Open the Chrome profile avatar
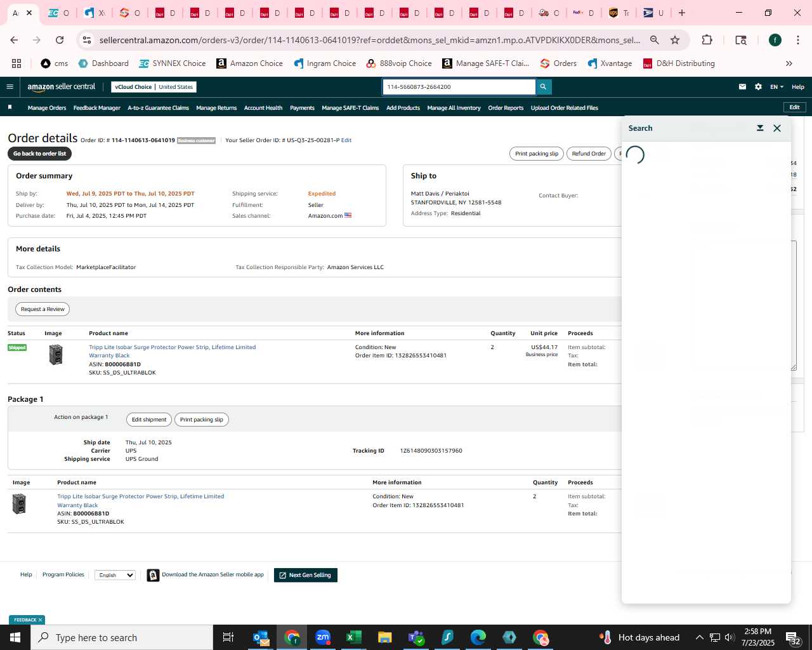 pyautogui.click(x=775, y=40)
